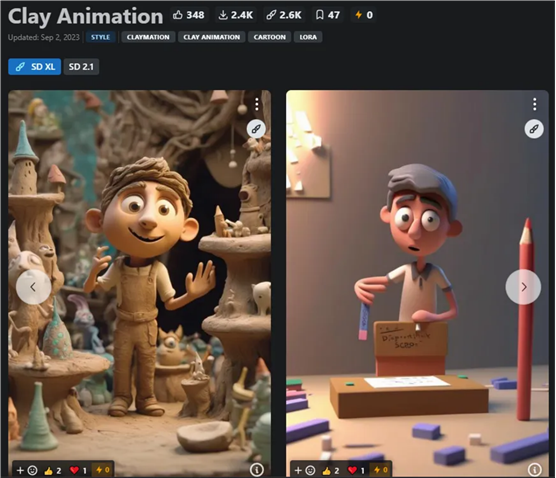
Task: Open the three-dot menu on left image
Action: coord(257,104)
